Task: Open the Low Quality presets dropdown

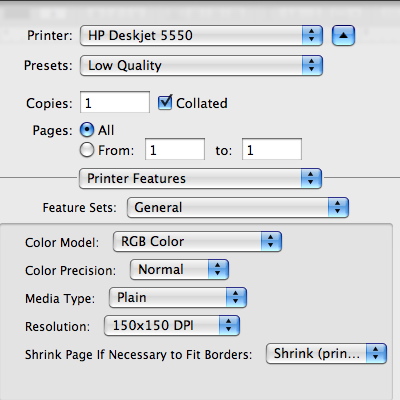Action: point(201,65)
